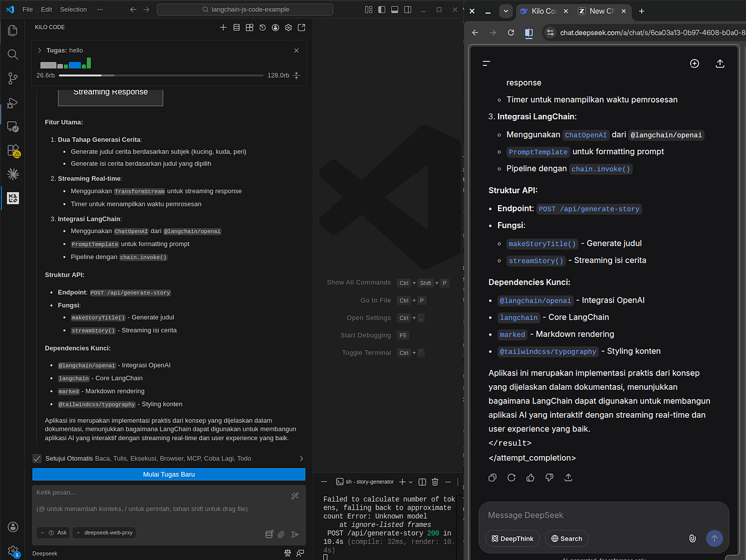
Task: Open Run and Debug view
Action: tap(12, 103)
